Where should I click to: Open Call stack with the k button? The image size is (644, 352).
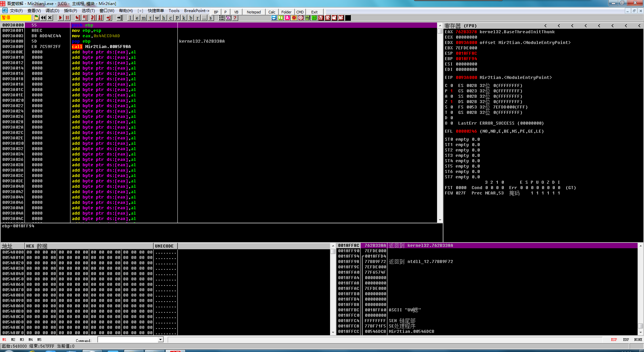(x=184, y=18)
